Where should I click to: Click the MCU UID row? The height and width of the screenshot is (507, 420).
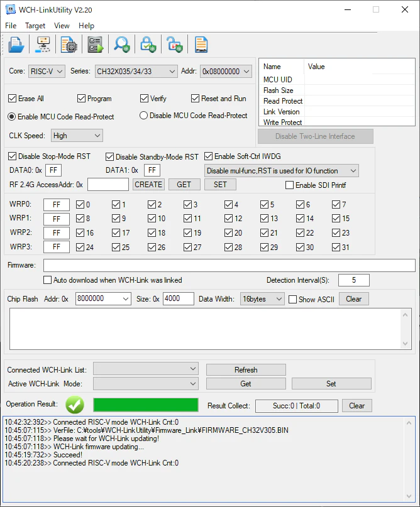[x=337, y=80]
